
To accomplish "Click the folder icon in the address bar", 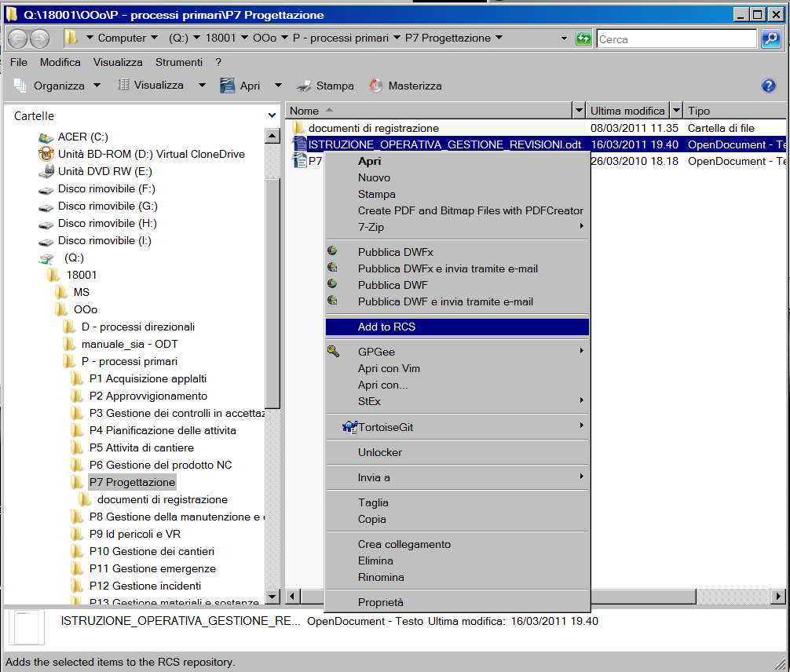I will click(71, 37).
